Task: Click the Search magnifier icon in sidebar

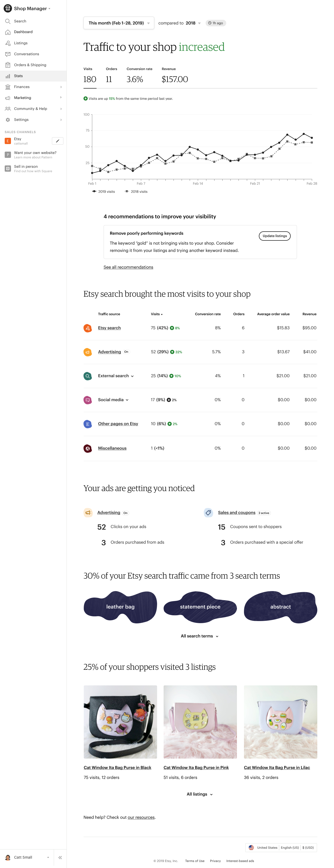Action: click(8, 21)
